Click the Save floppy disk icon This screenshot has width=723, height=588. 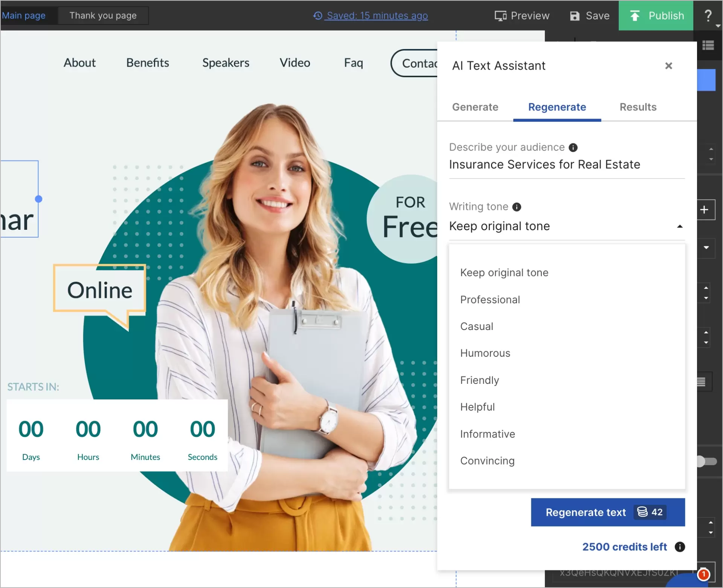click(x=574, y=15)
